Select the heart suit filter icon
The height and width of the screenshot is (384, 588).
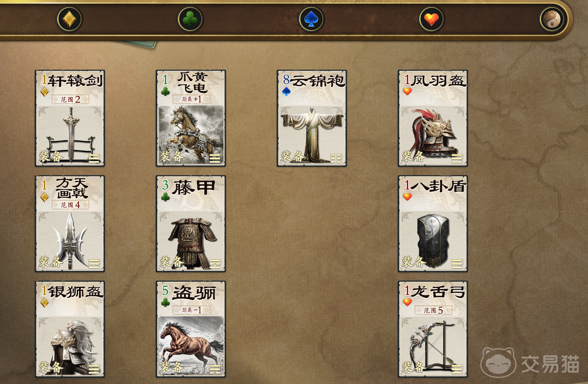coord(431,19)
